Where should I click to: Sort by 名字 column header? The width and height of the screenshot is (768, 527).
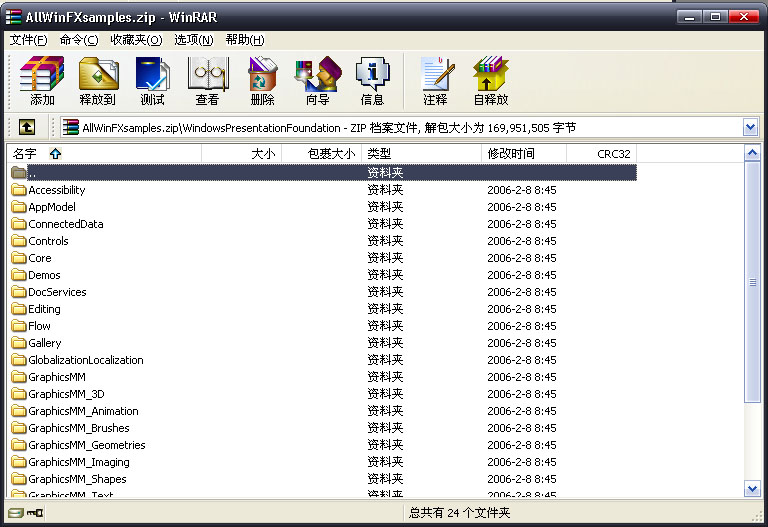104,154
